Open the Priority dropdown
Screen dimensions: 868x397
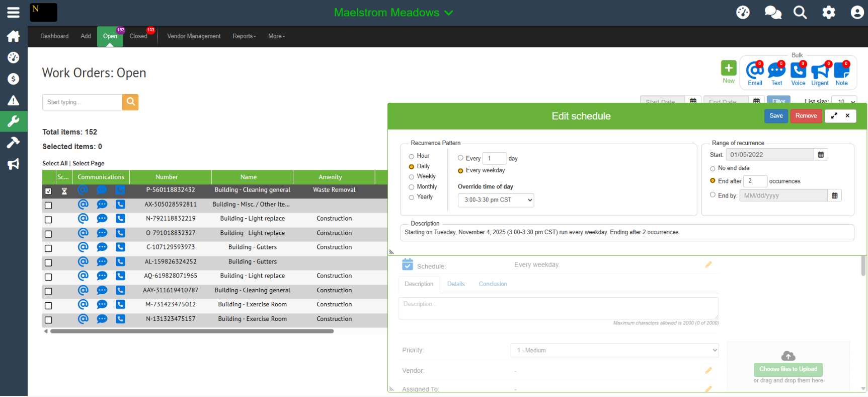[x=614, y=350]
